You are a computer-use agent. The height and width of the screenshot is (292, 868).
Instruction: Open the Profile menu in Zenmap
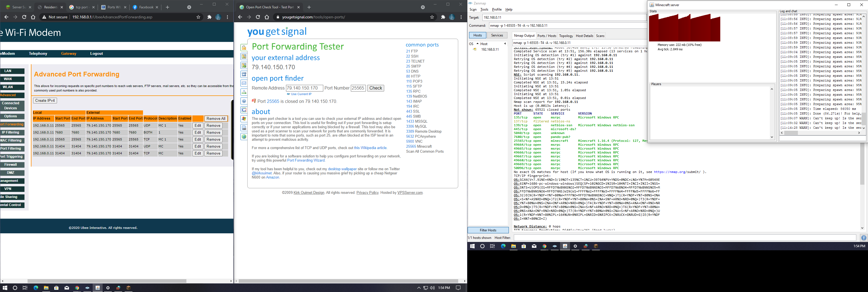coord(497,9)
